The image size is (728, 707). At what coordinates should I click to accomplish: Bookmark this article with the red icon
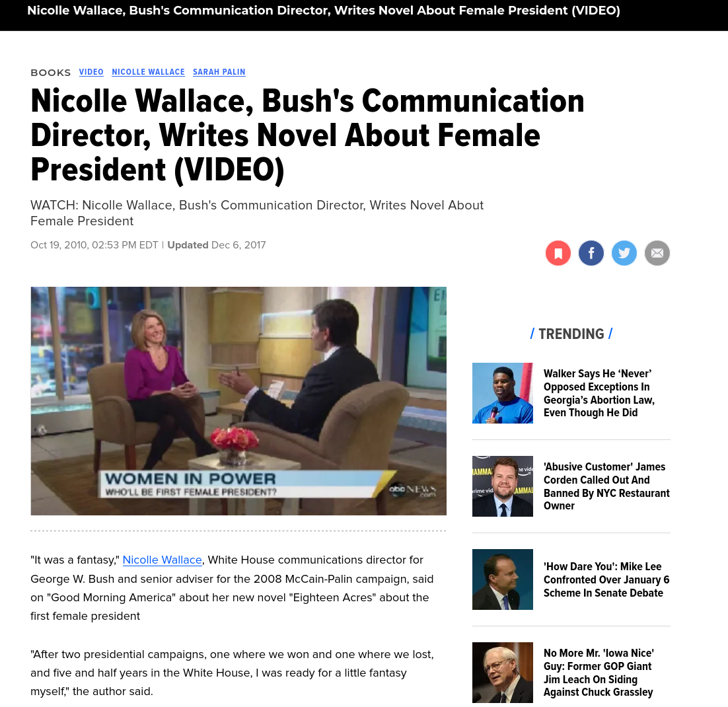[x=558, y=253]
